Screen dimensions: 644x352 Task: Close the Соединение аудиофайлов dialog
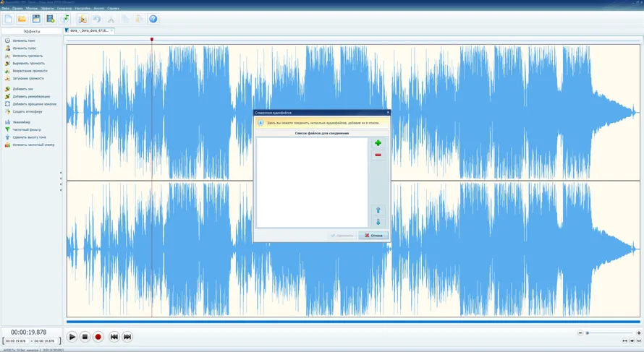coord(388,112)
